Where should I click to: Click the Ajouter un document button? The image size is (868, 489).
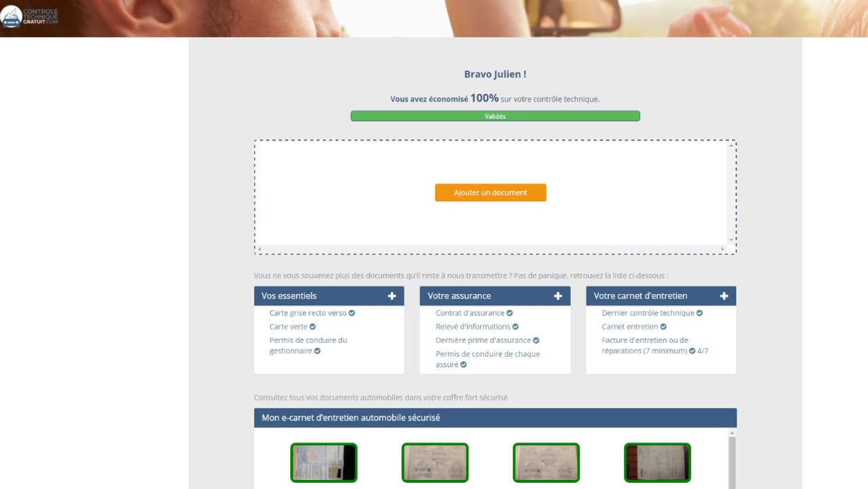[490, 192]
